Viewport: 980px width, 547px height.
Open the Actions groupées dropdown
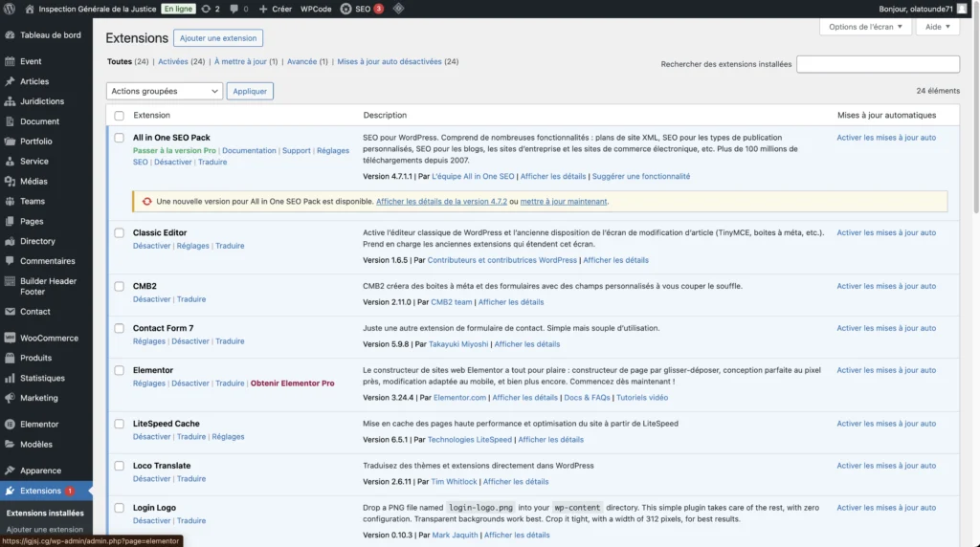coord(164,91)
